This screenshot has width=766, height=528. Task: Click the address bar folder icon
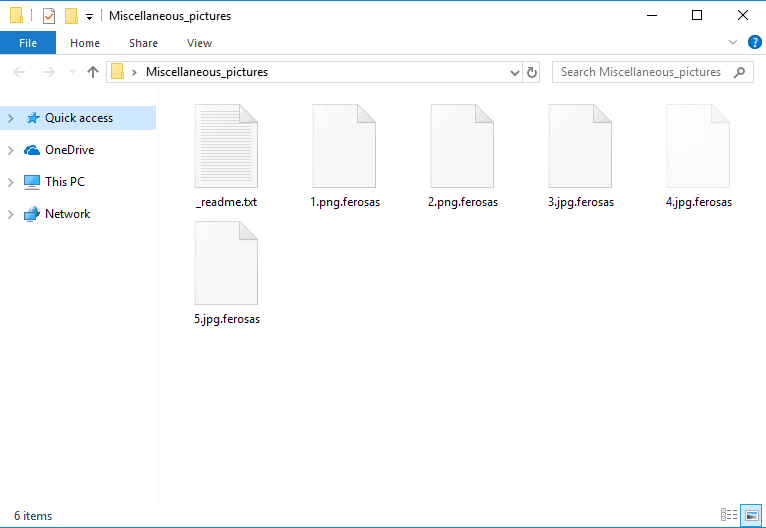point(117,72)
